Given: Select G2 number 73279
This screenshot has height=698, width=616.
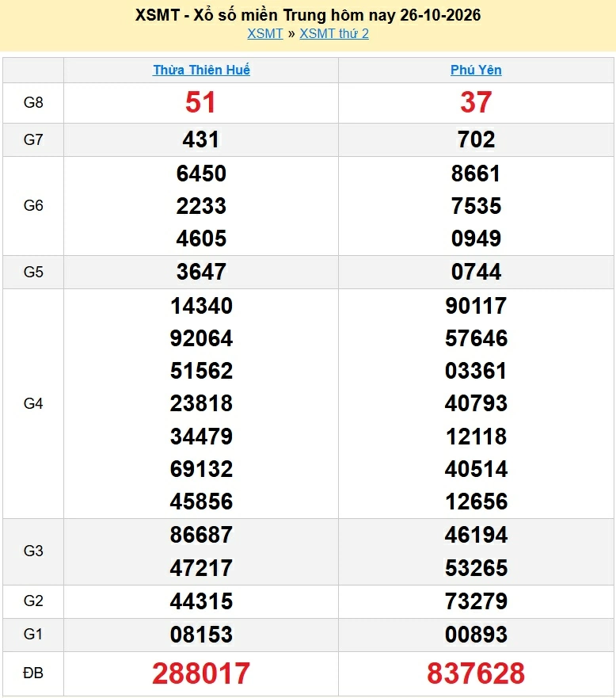Looking at the screenshot, I should pyautogui.click(x=476, y=601).
